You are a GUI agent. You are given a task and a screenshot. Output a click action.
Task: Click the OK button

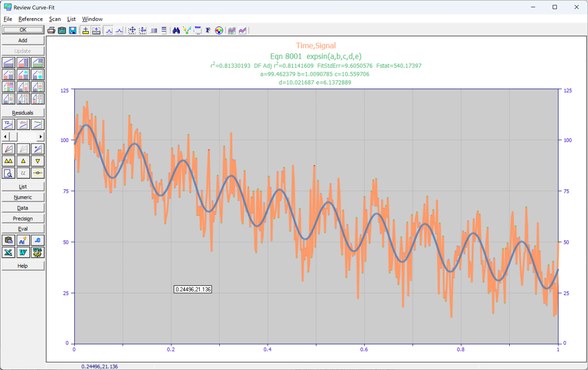pyautogui.click(x=23, y=30)
